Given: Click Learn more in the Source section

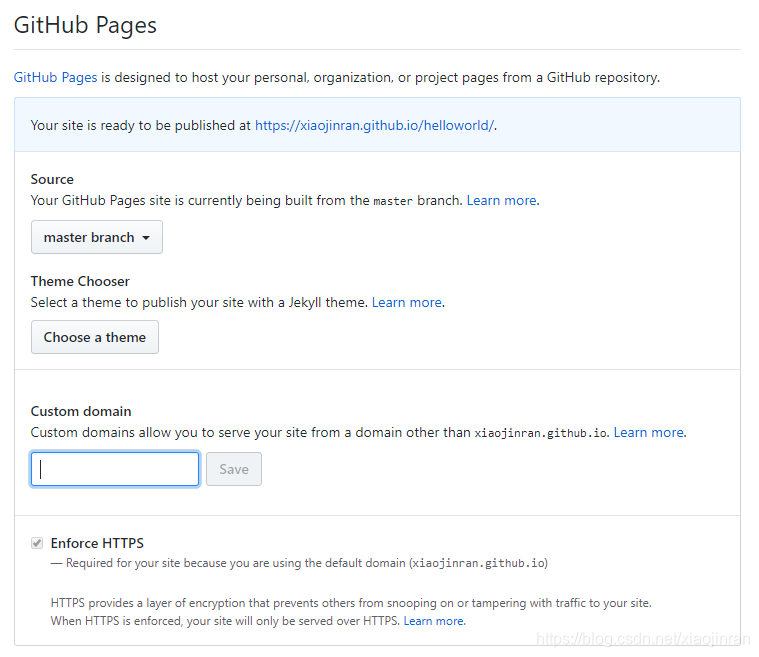Looking at the screenshot, I should pos(501,200).
